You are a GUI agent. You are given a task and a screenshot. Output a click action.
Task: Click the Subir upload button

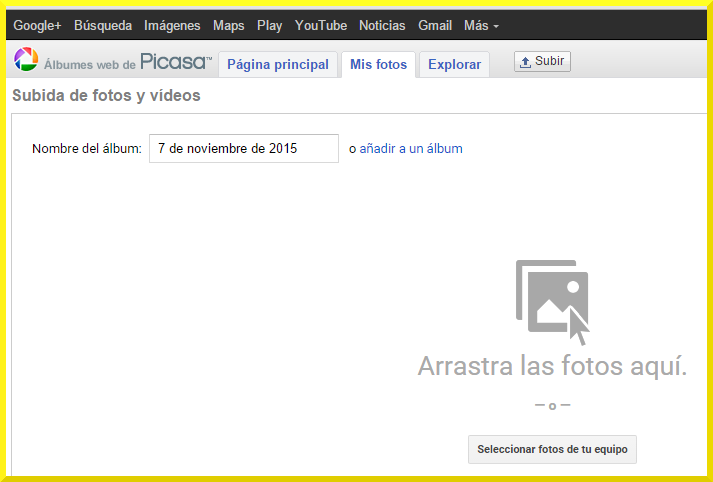(542, 62)
